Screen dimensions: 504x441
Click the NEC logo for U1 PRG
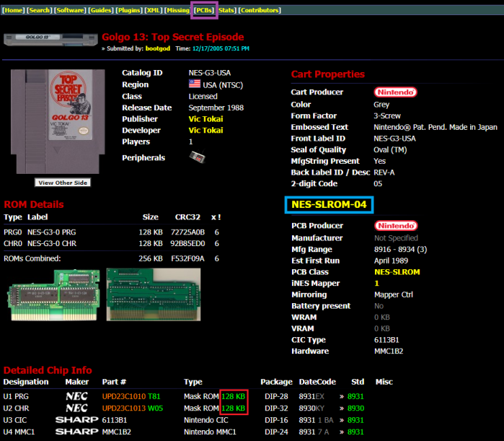(76, 396)
